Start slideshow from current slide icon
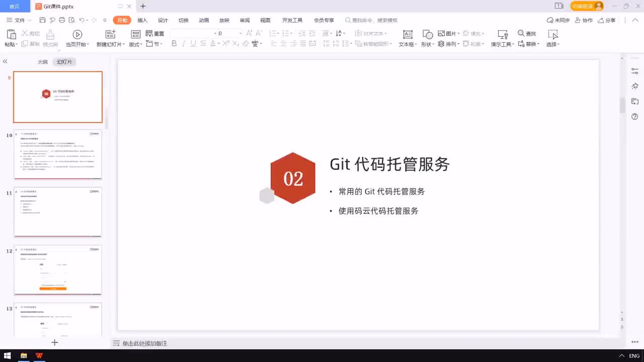 point(77,34)
